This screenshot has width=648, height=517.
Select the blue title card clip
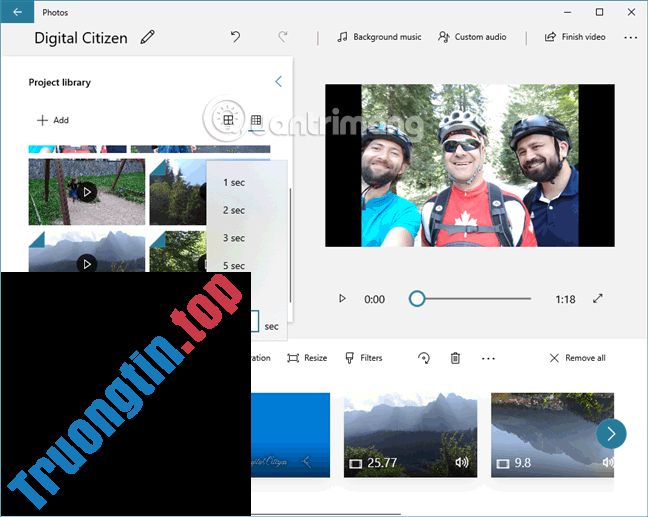coord(291,435)
